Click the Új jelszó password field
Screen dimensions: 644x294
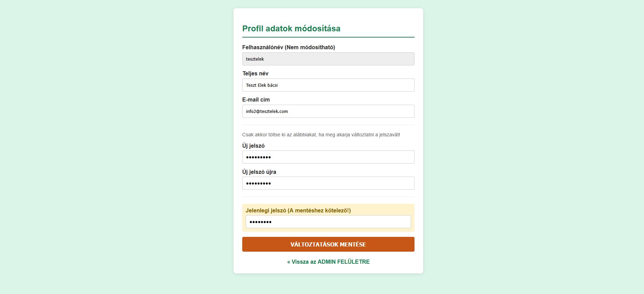[x=328, y=157]
